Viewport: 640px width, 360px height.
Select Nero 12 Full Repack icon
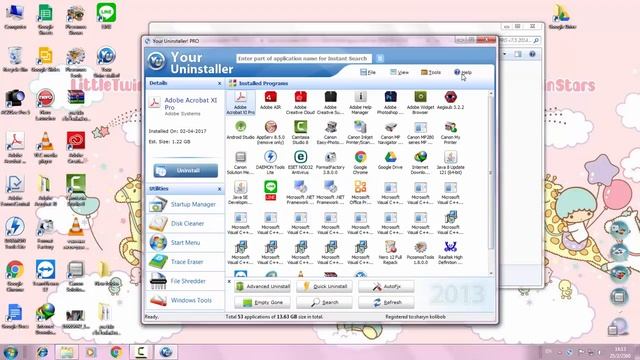tap(390, 253)
